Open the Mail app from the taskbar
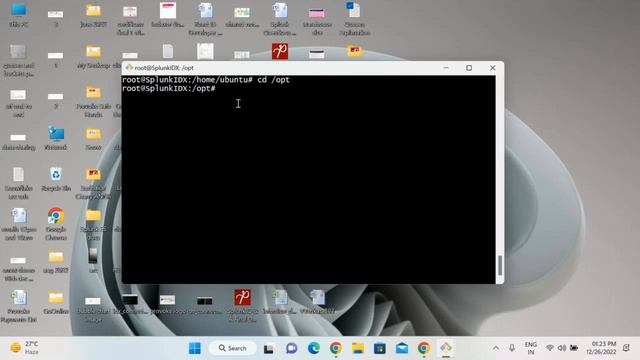640x360 pixels. click(402, 348)
